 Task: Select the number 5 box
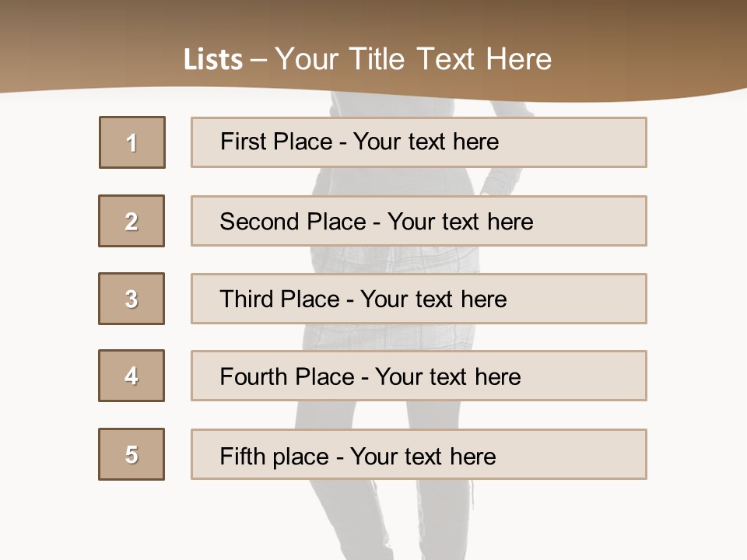click(132, 454)
